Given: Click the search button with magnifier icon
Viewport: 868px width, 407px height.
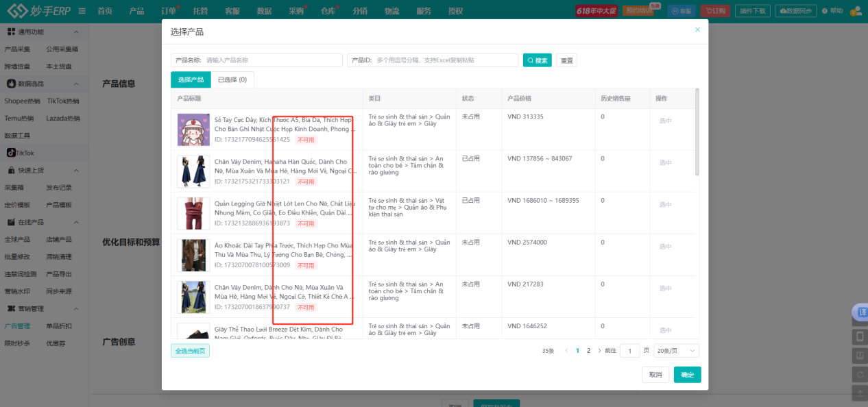Looking at the screenshot, I should pos(537,60).
